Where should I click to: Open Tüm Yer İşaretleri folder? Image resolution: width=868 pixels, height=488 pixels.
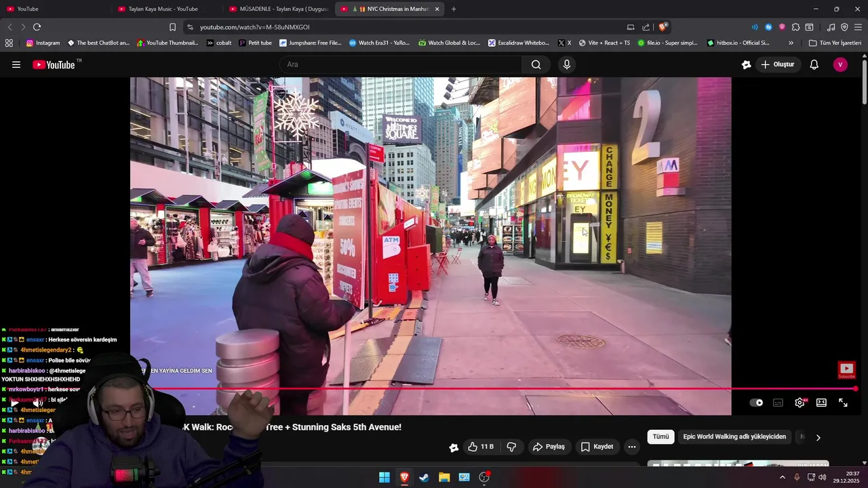(x=835, y=43)
